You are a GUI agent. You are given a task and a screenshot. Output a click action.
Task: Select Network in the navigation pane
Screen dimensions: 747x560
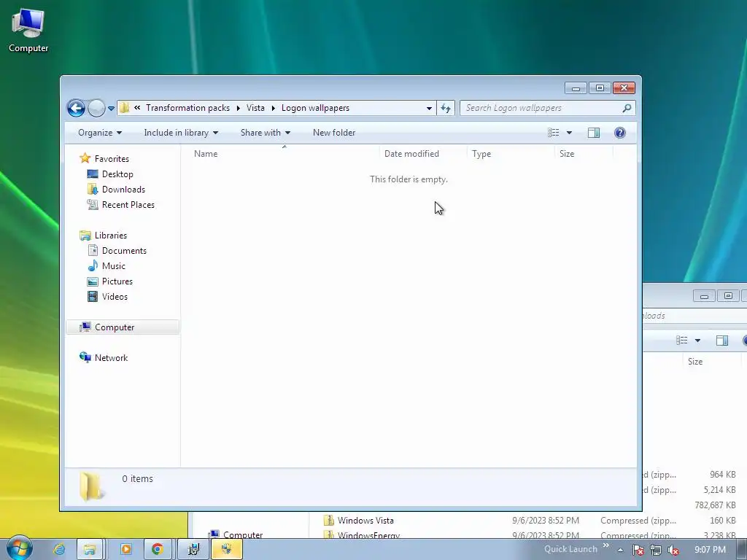tap(111, 357)
